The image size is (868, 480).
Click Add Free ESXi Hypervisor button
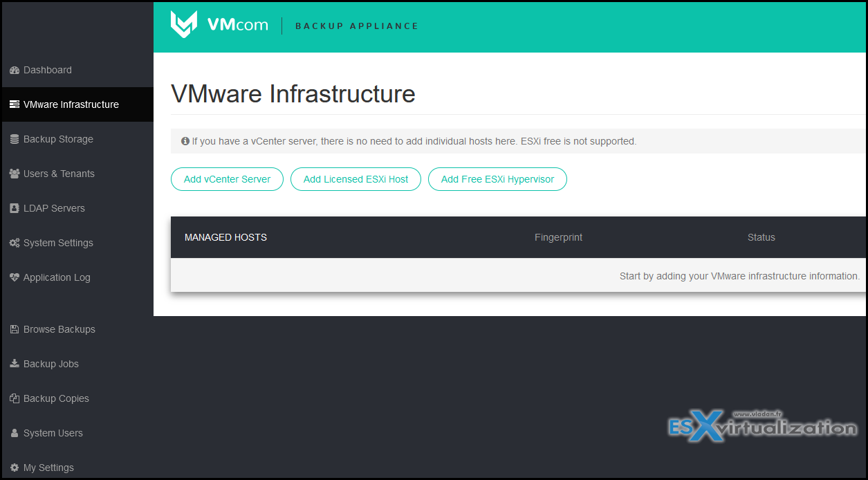click(x=497, y=179)
